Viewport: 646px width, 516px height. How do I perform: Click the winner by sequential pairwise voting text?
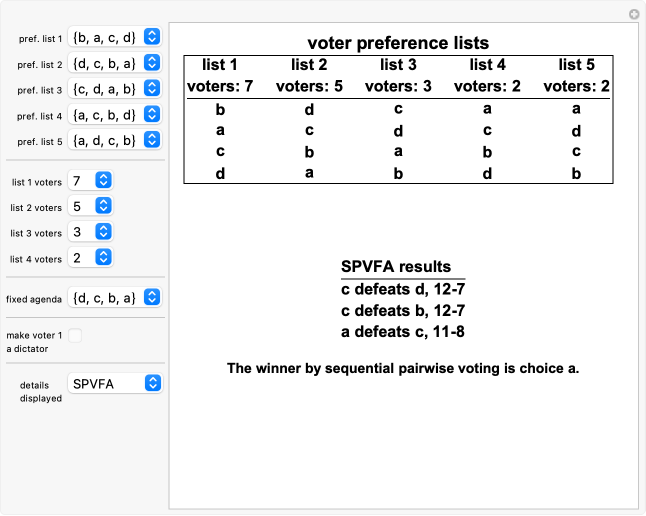click(403, 368)
